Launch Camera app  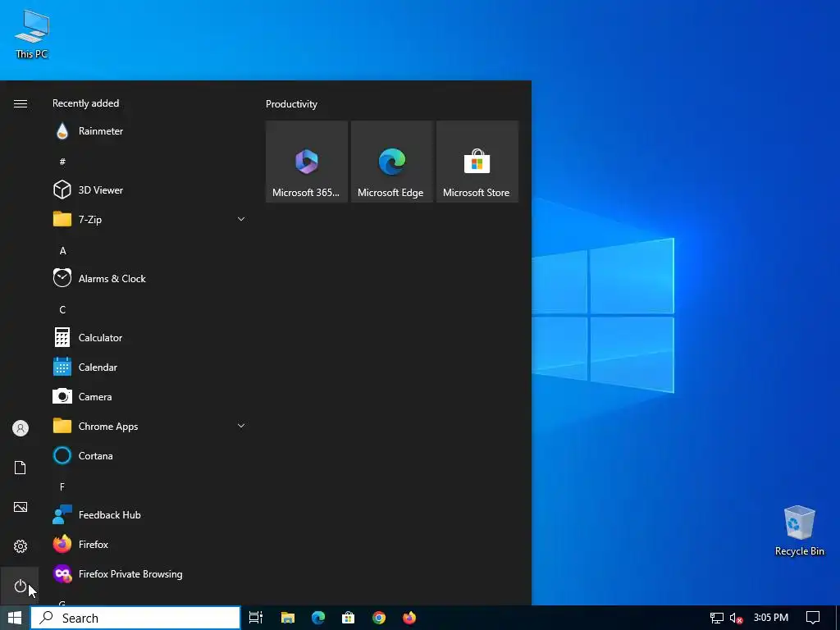click(150, 397)
